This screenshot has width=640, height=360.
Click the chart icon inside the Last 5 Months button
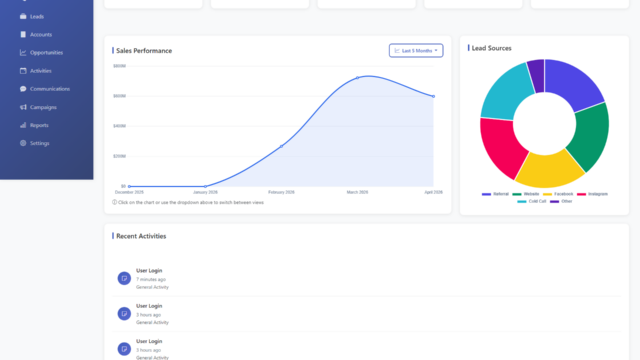tap(397, 51)
